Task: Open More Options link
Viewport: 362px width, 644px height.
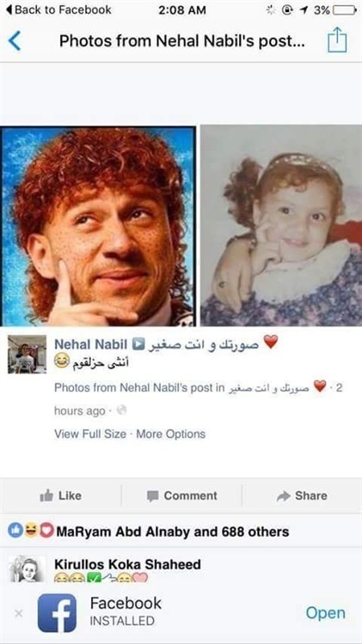Action: pyautogui.click(x=171, y=434)
